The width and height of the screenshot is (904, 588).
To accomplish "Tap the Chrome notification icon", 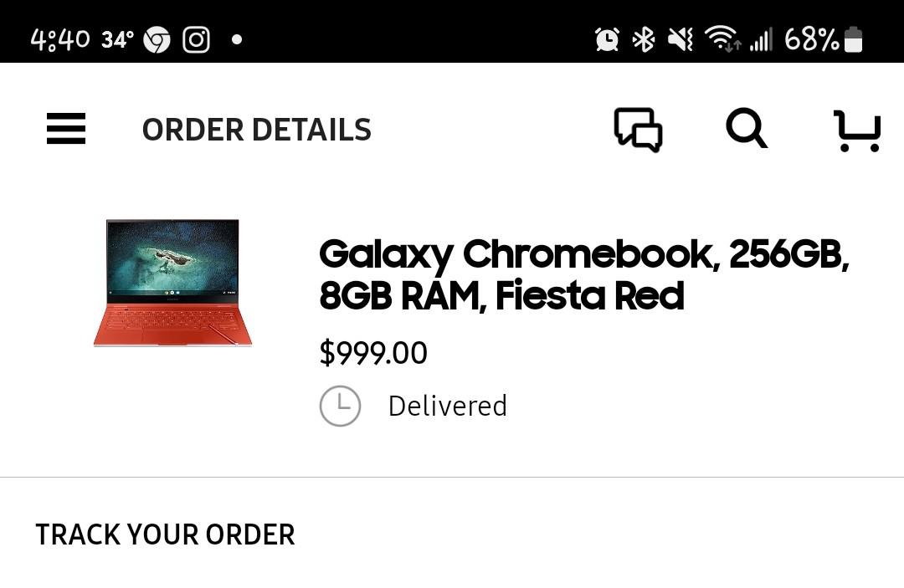I will click(157, 39).
